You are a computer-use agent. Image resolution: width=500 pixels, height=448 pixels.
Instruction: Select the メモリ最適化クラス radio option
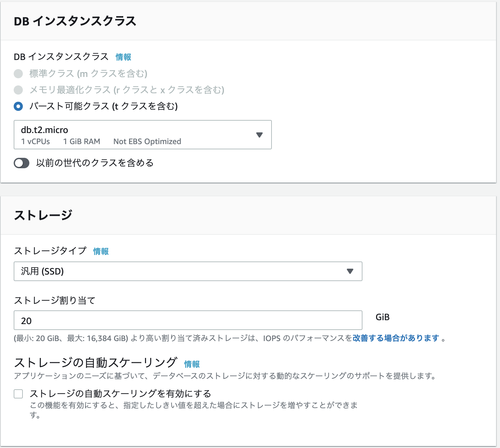click(18, 90)
